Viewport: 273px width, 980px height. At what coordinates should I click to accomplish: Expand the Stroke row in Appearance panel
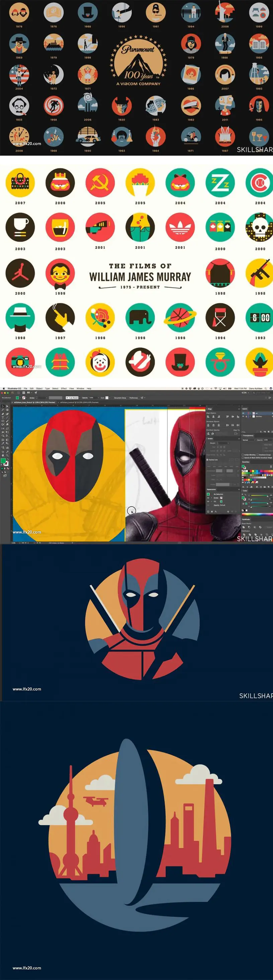(212, 498)
